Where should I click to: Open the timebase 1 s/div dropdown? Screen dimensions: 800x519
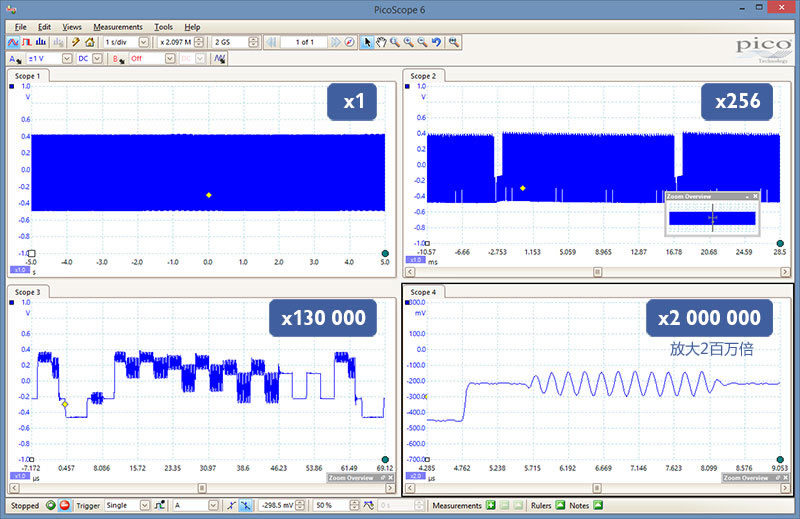point(144,42)
